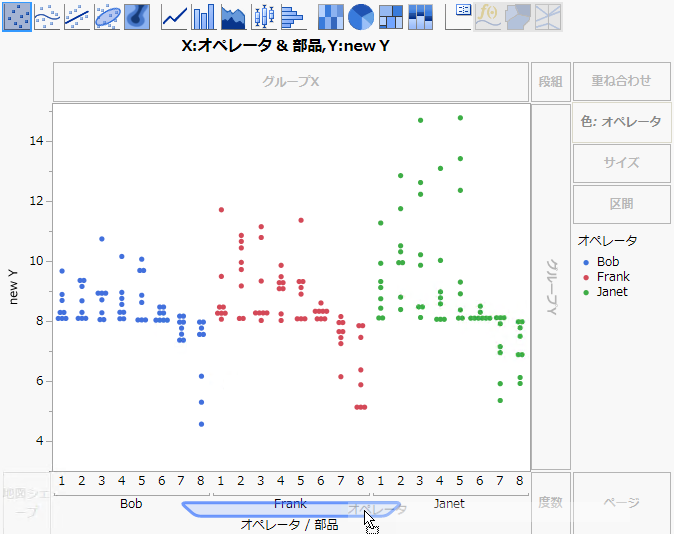This screenshot has width=674, height=534.
Task: Click the 色: オペレータ zone
Action: (622, 122)
